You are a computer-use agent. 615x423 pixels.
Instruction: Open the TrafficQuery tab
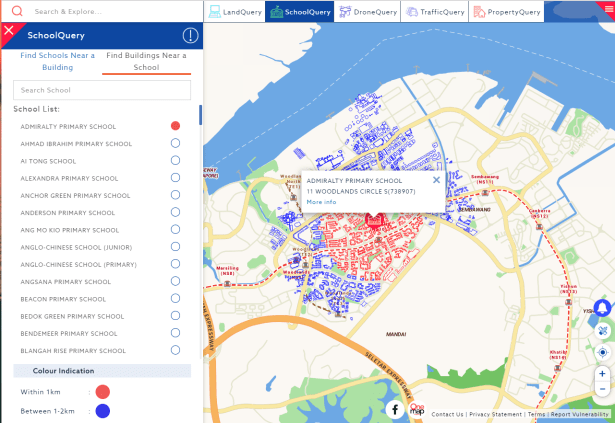435,12
